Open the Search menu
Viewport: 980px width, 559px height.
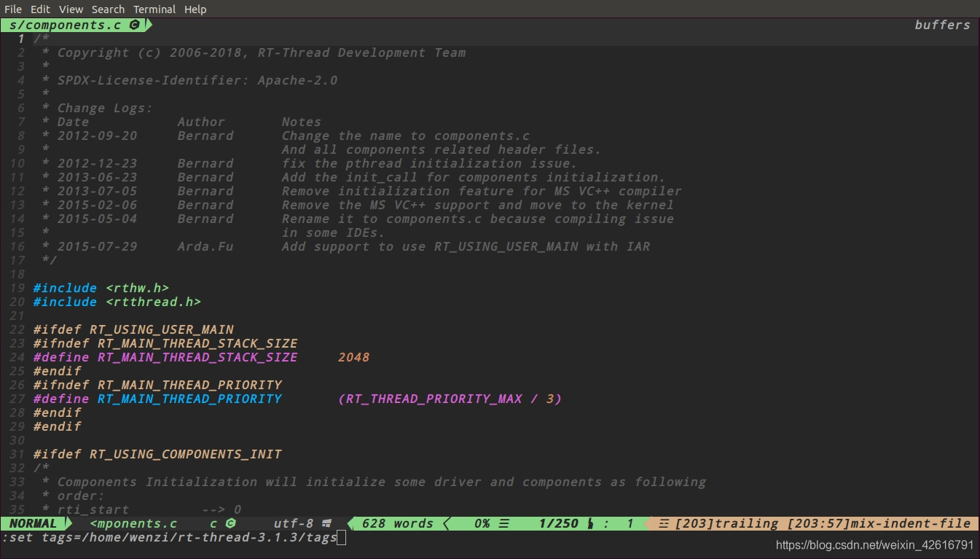108,9
